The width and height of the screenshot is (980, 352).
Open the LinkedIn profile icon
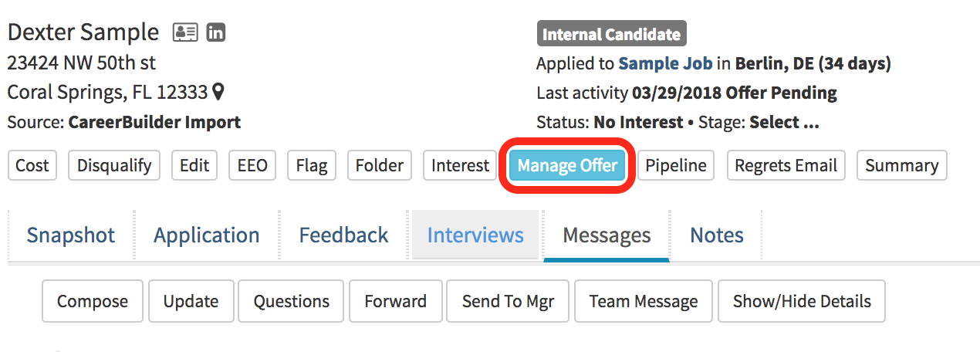(x=216, y=33)
